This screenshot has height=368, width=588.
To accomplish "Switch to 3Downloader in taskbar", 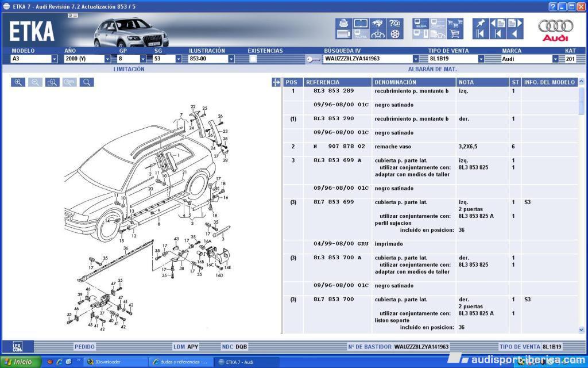I will 115,362.
